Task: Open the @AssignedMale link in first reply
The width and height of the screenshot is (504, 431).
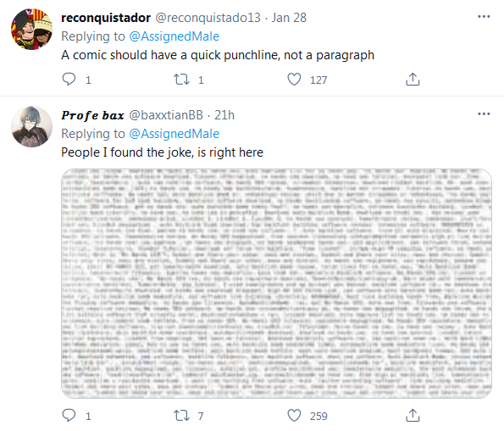Action: (174, 36)
